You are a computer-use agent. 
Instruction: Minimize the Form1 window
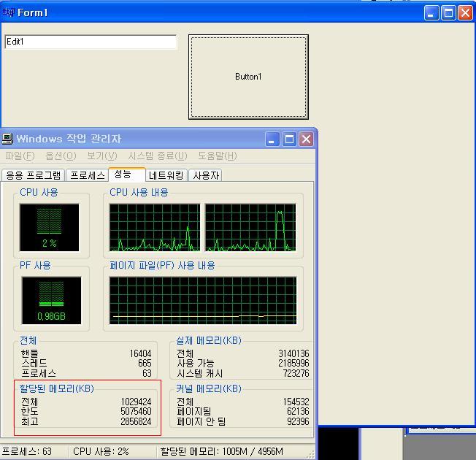click(x=431, y=12)
